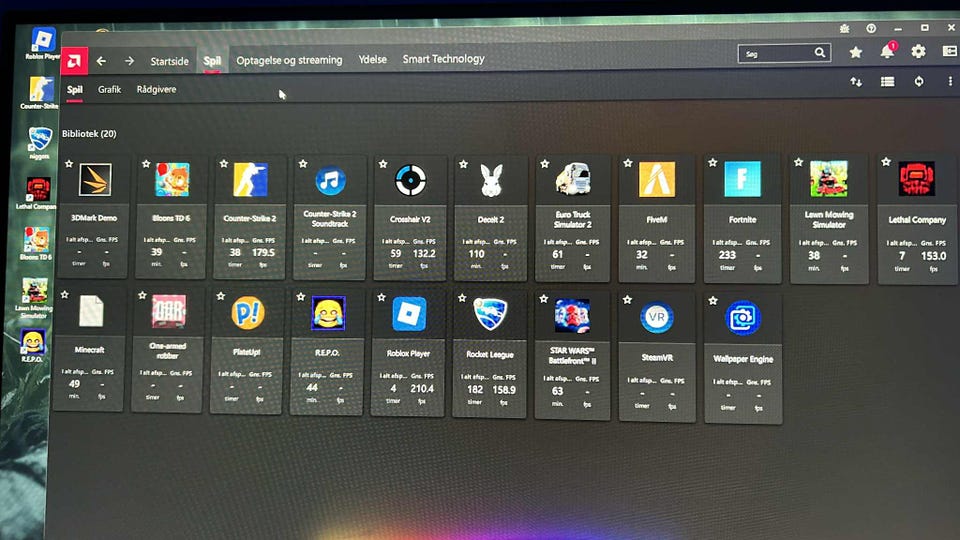Open the Counter-Strike 2 game icon

click(x=250, y=179)
